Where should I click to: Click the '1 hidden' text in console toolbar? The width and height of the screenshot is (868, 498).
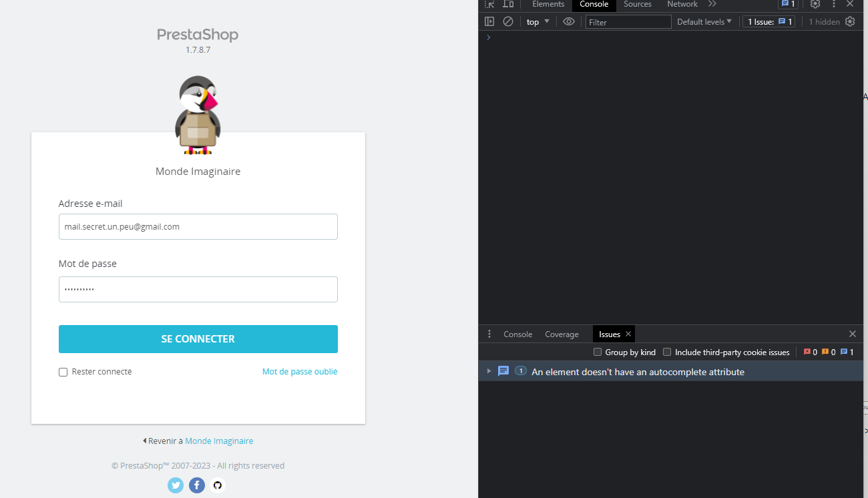click(825, 21)
